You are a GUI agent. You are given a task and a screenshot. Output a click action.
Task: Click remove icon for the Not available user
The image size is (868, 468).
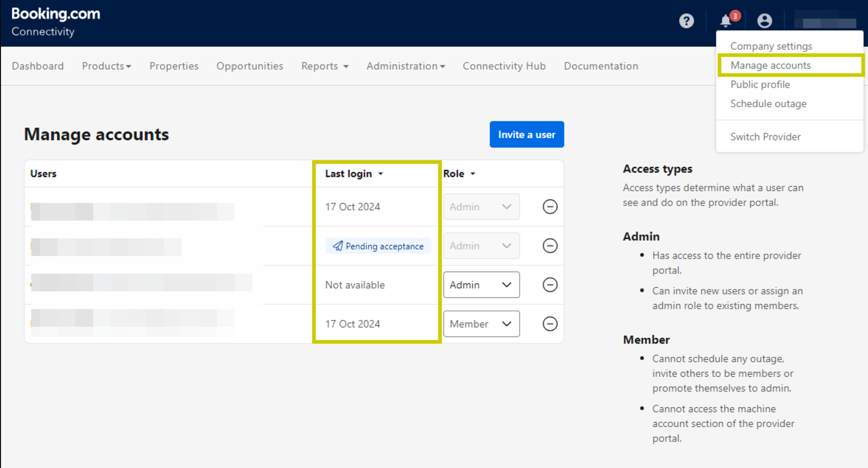click(550, 285)
